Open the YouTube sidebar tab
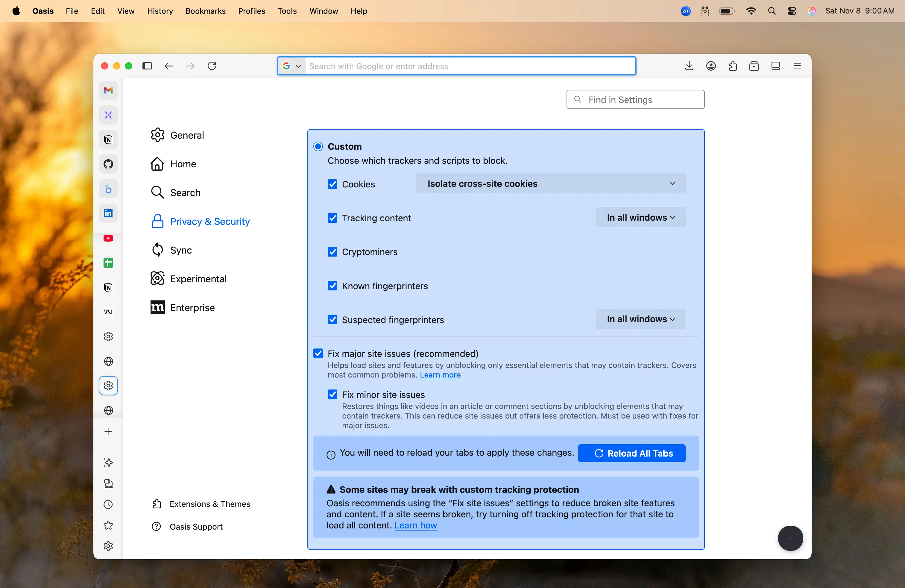Viewport: 905px width, 588px height. pyautogui.click(x=108, y=239)
